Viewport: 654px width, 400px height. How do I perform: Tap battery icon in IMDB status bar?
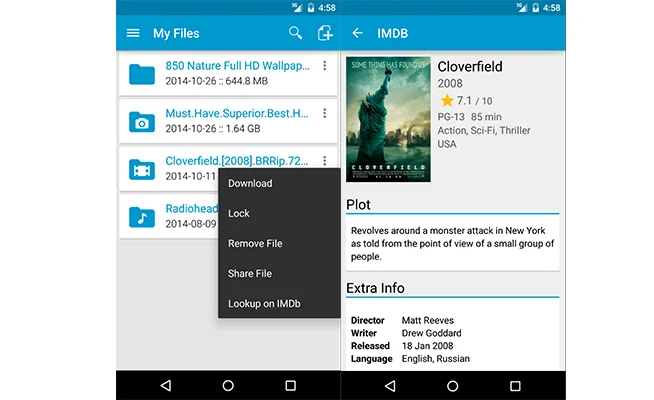(536, 8)
